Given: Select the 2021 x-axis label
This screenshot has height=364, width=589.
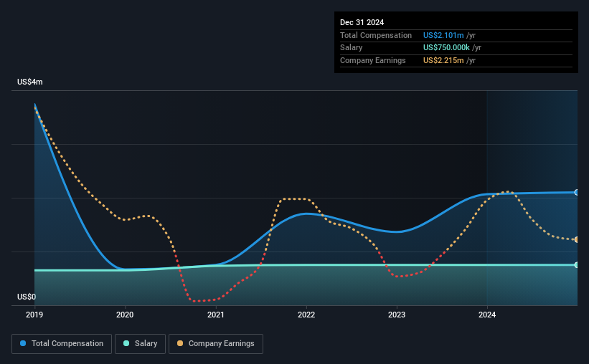Looking at the screenshot, I should coord(216,315).
